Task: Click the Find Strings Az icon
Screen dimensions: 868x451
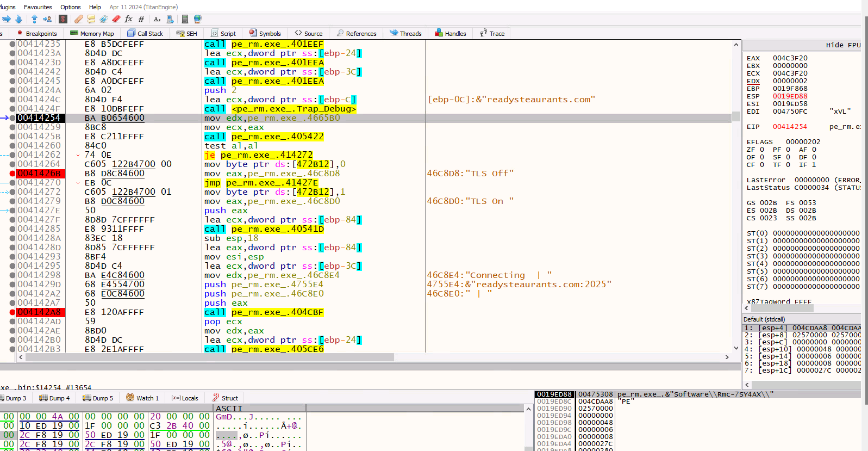Action: point(157,19)
